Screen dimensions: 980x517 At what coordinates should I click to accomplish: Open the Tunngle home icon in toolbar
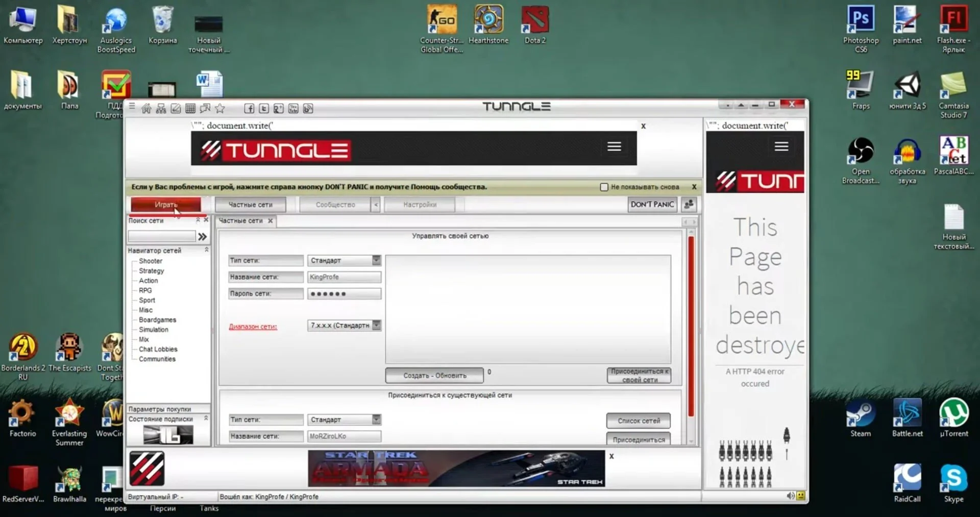146,108
